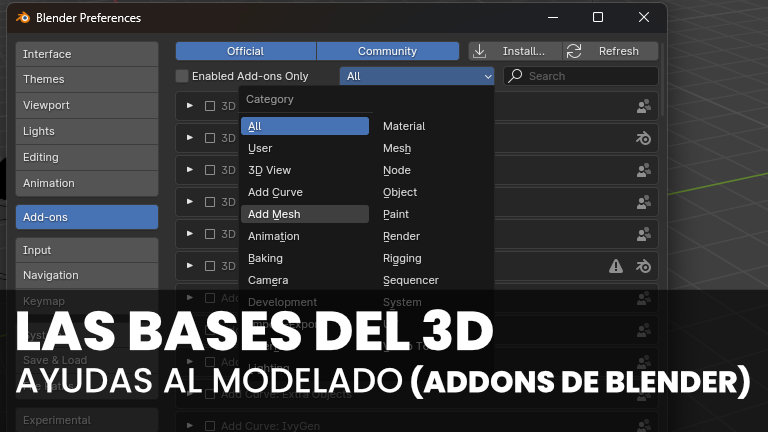Enable the sixth 3D add-on checkbox
This screenshot has width=768, height=432.
click(x=210, y=266)
